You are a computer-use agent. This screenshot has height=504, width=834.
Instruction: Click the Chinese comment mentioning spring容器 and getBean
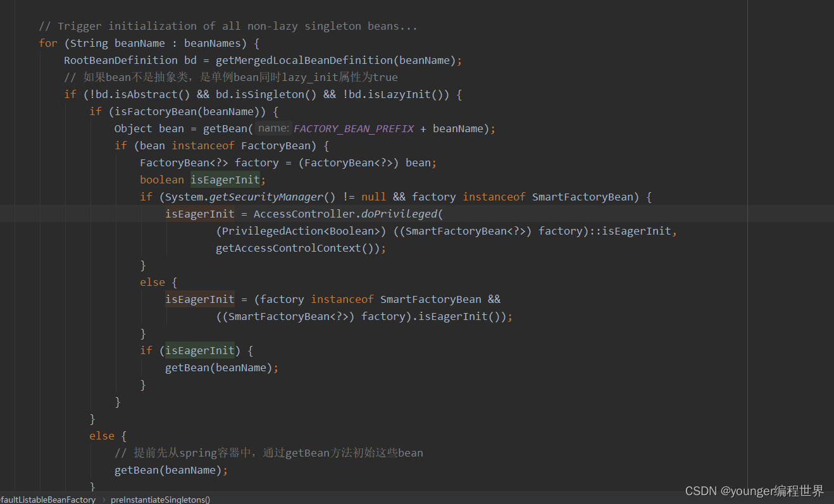(x=269, y=453)
